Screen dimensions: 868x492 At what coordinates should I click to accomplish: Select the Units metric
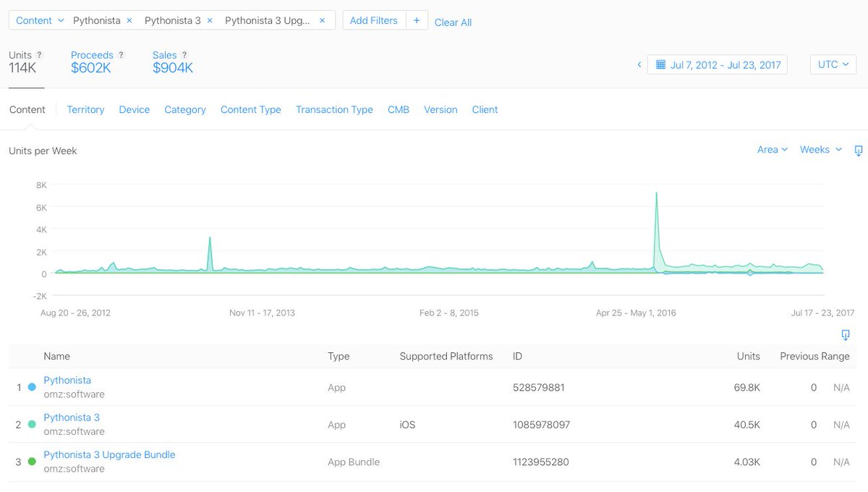tap(26, 62)
